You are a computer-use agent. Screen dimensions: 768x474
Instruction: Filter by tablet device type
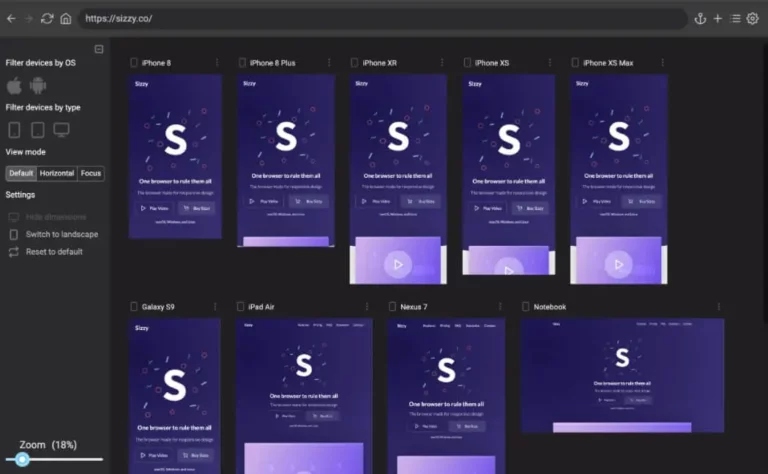click(38, 130)
